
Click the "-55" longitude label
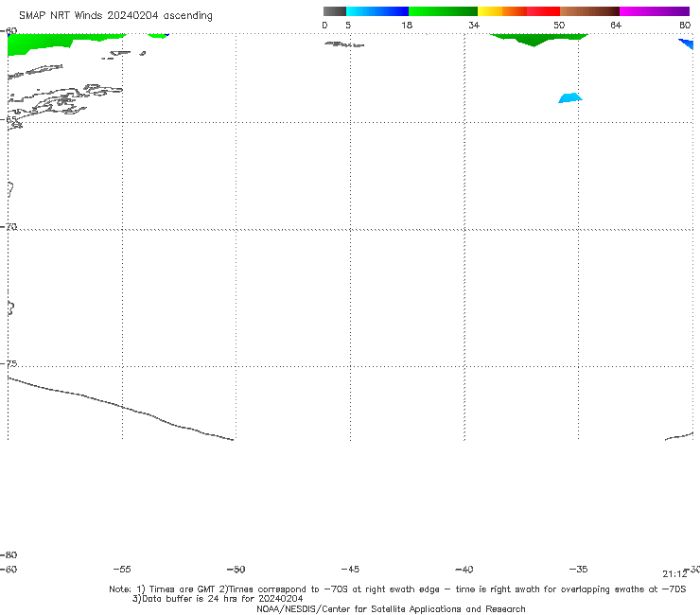[x=122, y=570]
